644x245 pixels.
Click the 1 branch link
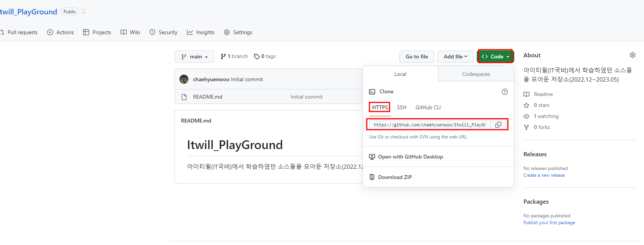coord(234,56)
